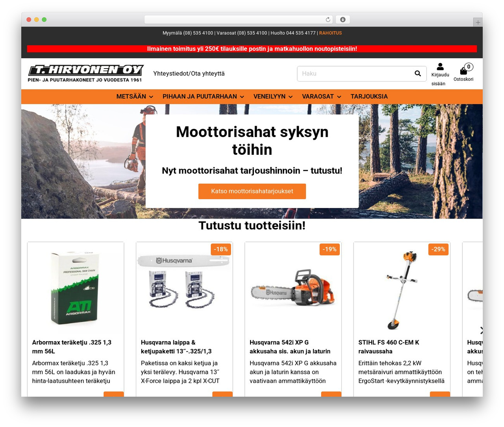Click the carousel next arrow
This screenshot has height=427, width=504.
(x=481, y=330)
